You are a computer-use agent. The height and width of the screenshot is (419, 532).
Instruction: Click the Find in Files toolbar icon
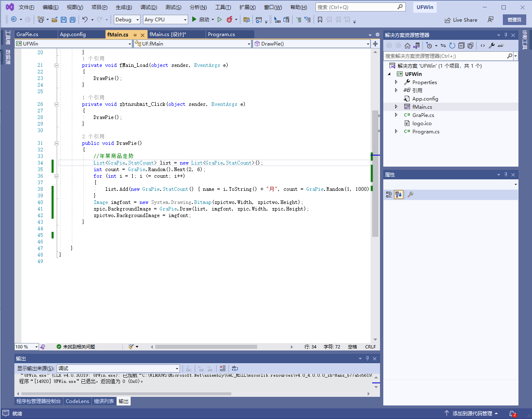pyautogui.click(x=246, y=19)
